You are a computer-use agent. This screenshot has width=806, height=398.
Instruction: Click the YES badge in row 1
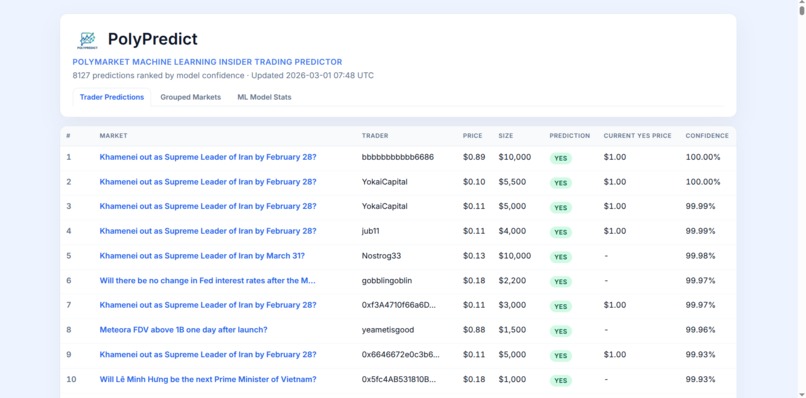click(x=560, y=158)
